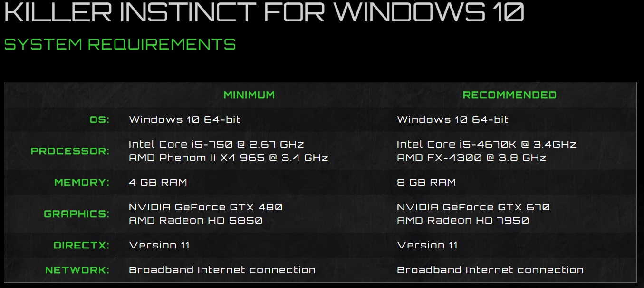Click the GRAPHICS row label
644x288 pixels.
(x=77, y=214)
